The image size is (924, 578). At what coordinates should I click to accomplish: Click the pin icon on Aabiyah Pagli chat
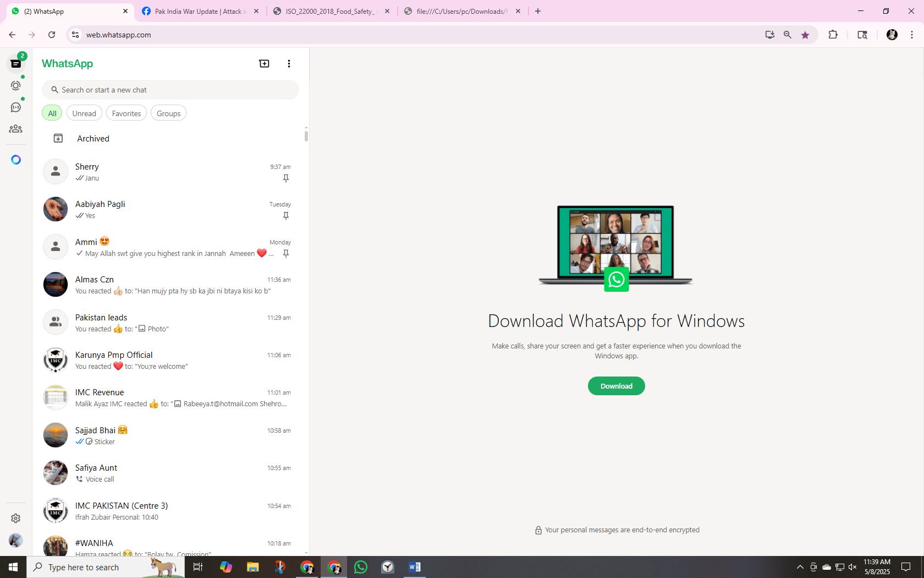tap(286, 216)
